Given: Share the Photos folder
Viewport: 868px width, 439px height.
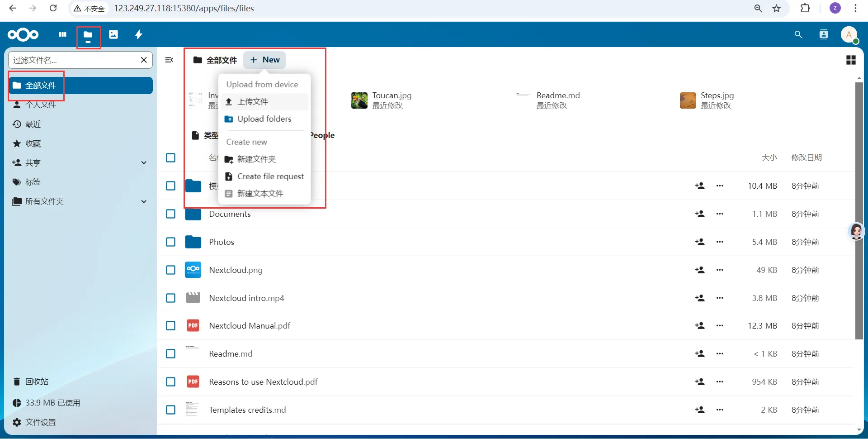Looking at the screenshot, I should click(700, 242).
